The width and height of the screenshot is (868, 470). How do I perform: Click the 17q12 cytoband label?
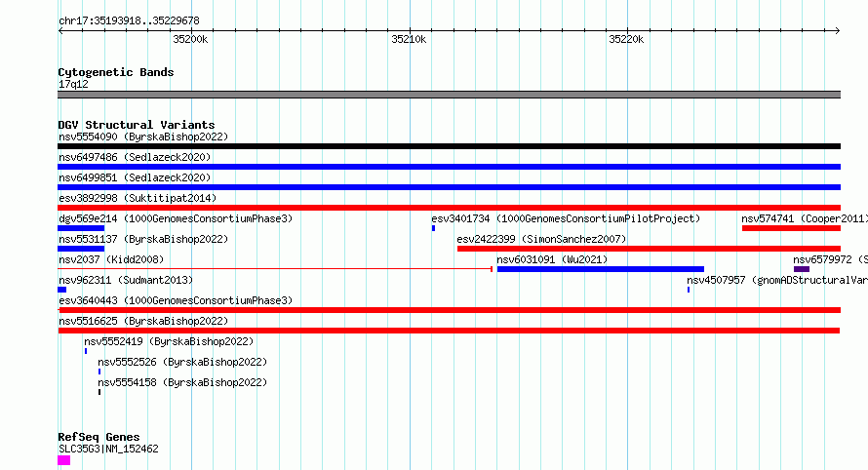(x=73, y=84)
